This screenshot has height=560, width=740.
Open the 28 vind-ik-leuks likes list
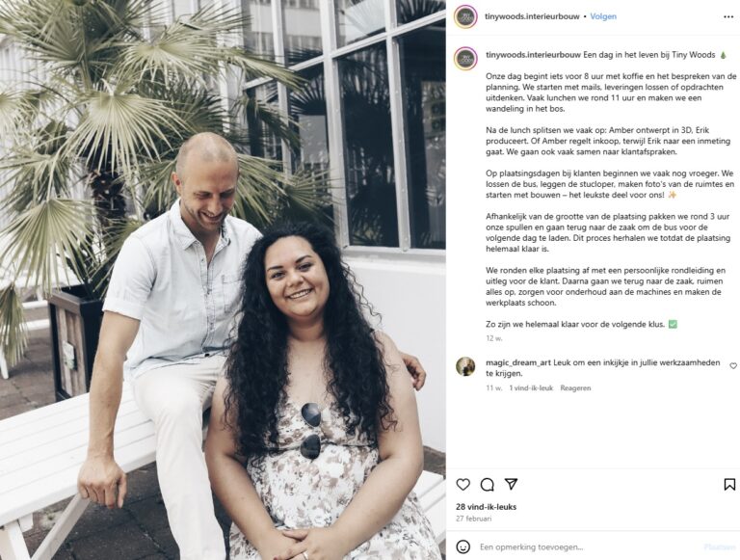[486, 507]
